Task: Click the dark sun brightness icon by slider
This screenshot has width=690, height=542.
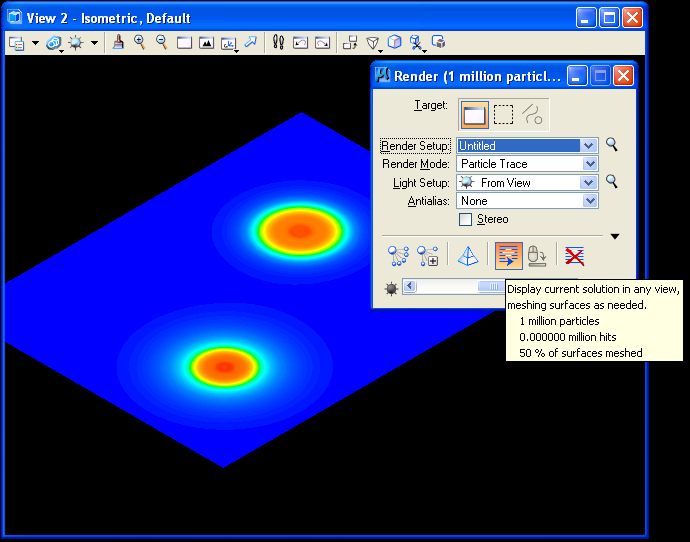Action: [391, 289]
